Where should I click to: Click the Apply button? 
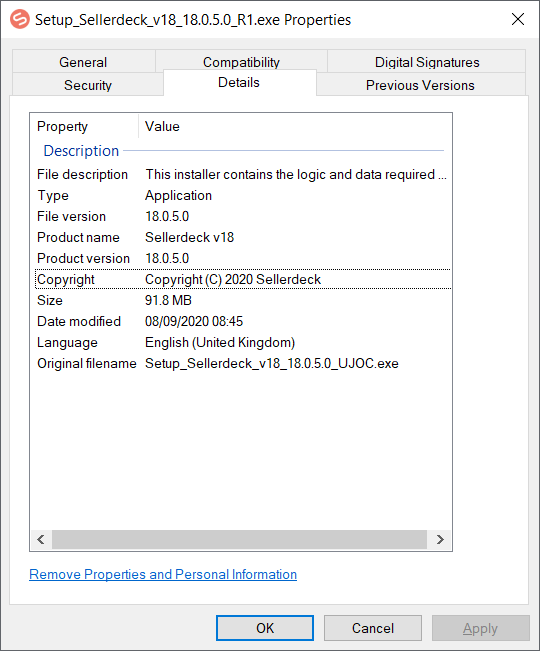pyautogui.click(x=481, y=628)
